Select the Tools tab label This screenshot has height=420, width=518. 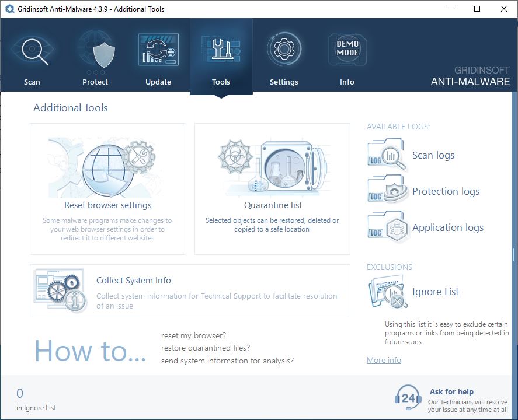click(x=221, y=82)
